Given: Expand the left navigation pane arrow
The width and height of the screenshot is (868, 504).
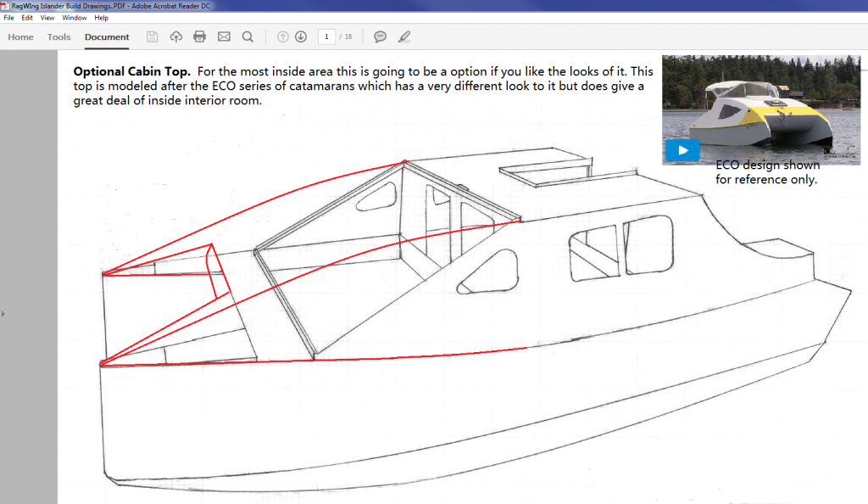Looking at the screenshot, I should [x=3, y=314].
